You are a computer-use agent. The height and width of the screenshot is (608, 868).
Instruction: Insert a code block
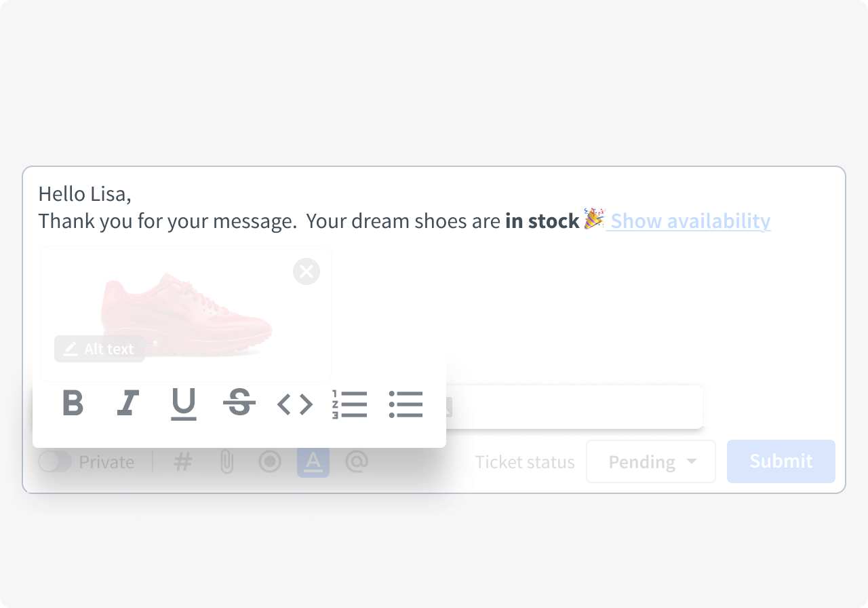coord(295,404)
